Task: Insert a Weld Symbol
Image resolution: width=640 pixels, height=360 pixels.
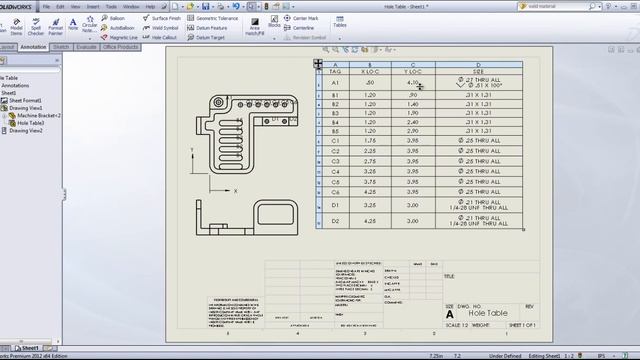Action: (160, 28)
